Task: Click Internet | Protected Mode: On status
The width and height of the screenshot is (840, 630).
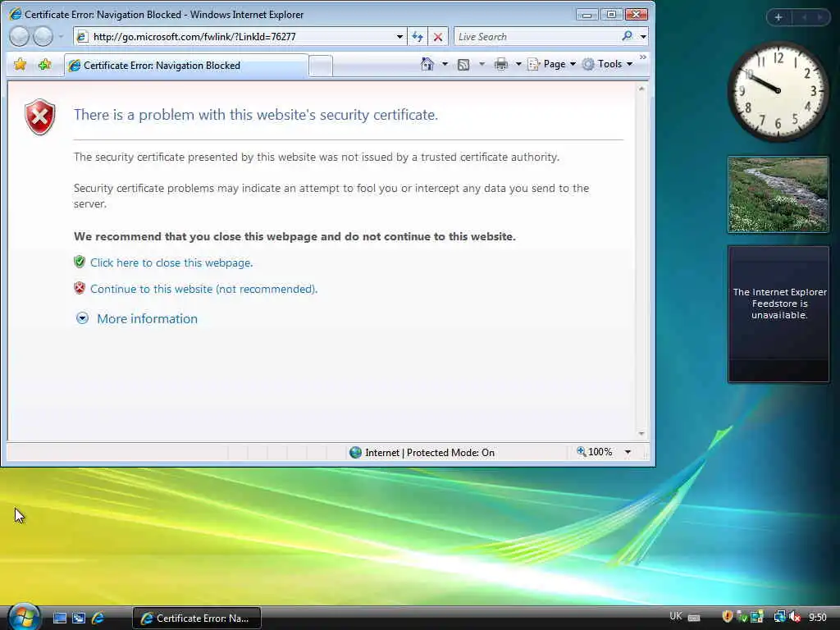Action: tap(422, 453)
